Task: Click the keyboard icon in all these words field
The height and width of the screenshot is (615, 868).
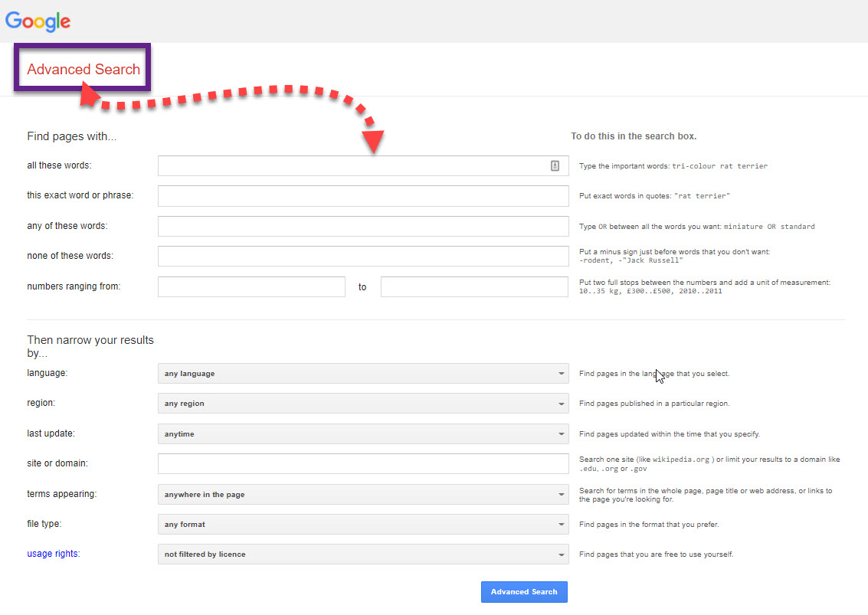Action: click(x=555, y=165)
